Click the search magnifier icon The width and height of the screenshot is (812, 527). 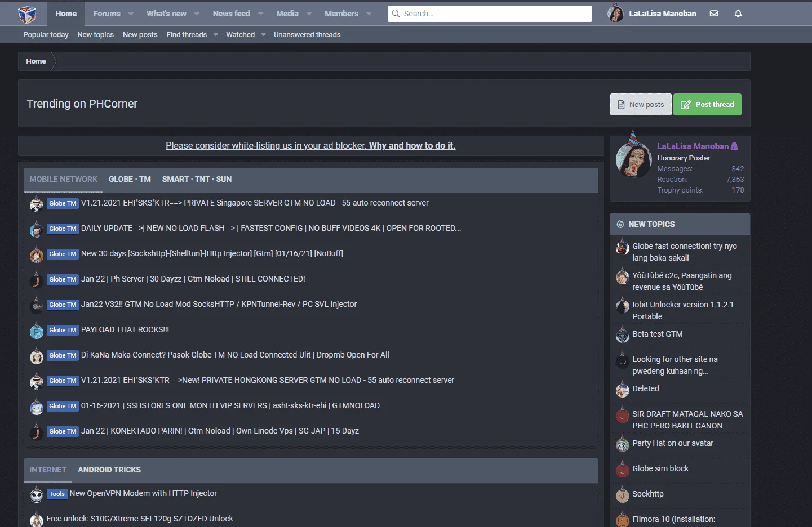pos(396,14)
